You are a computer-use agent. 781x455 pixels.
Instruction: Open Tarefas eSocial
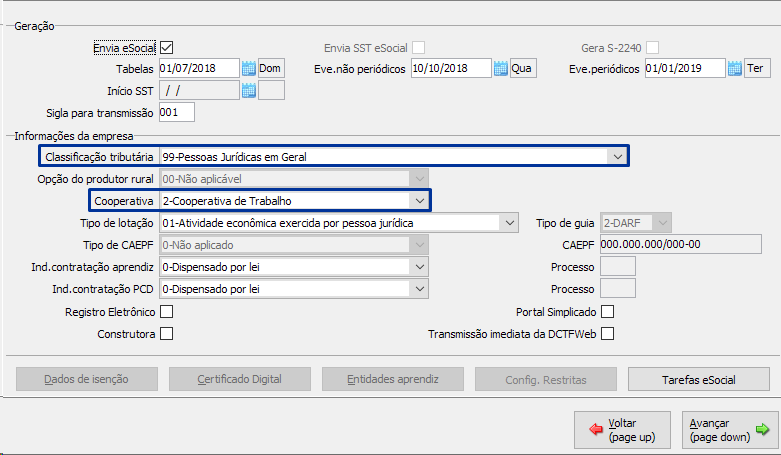point(698,379)
